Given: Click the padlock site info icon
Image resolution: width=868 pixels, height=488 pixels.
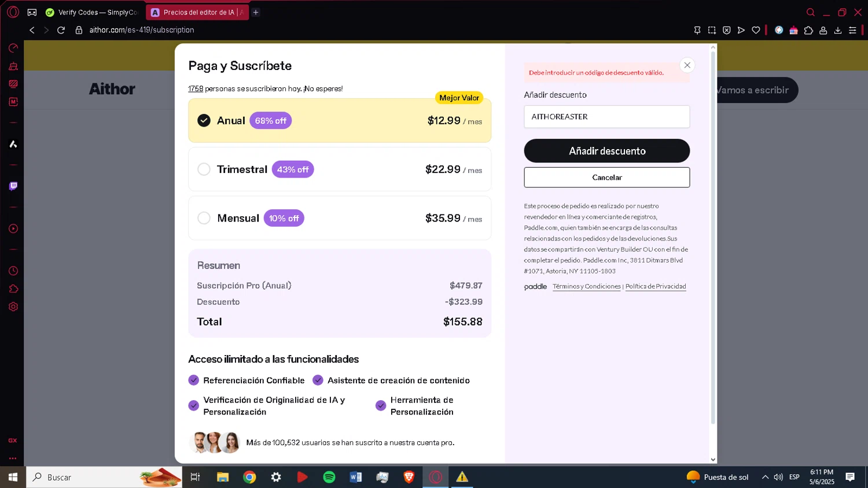Looking at the screenshot, I should [x=79, y=30].
